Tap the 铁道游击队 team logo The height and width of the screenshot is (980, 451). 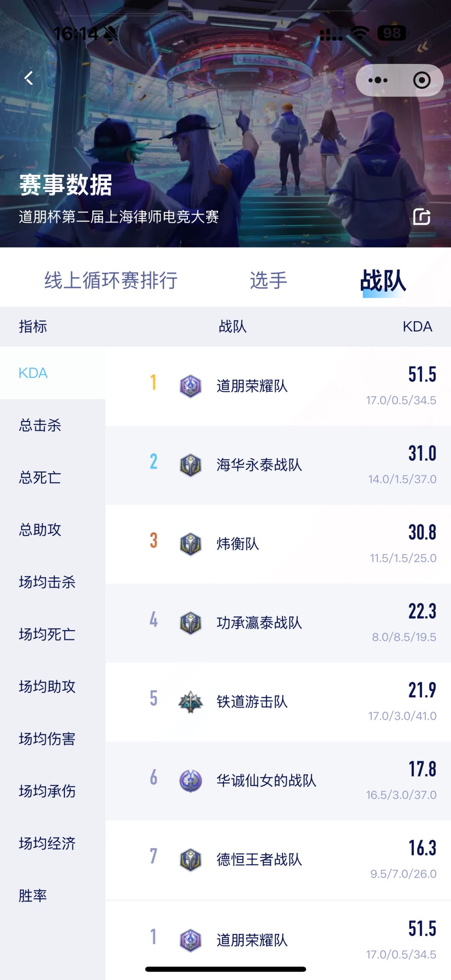(x=191, y=701)
